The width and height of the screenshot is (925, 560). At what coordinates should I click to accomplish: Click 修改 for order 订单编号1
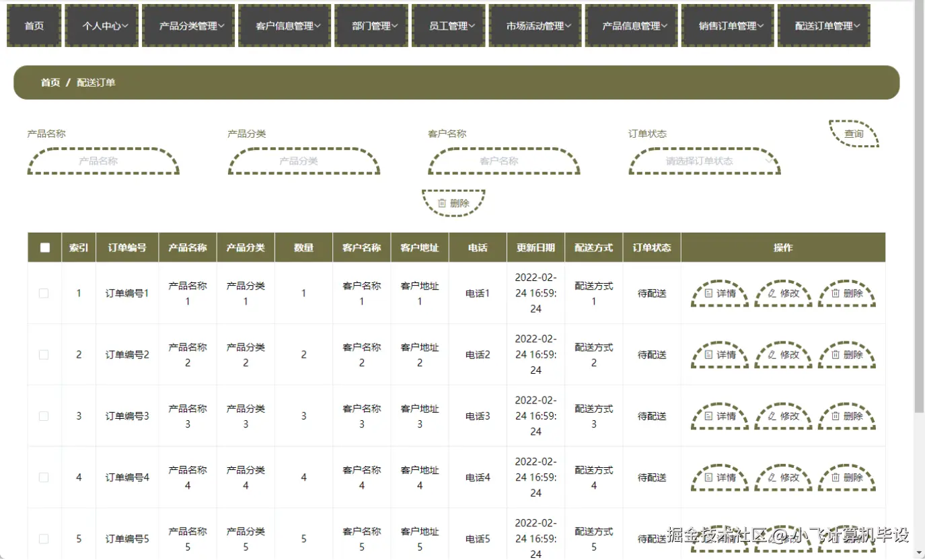pyautogui.click(x=783, y=293)
